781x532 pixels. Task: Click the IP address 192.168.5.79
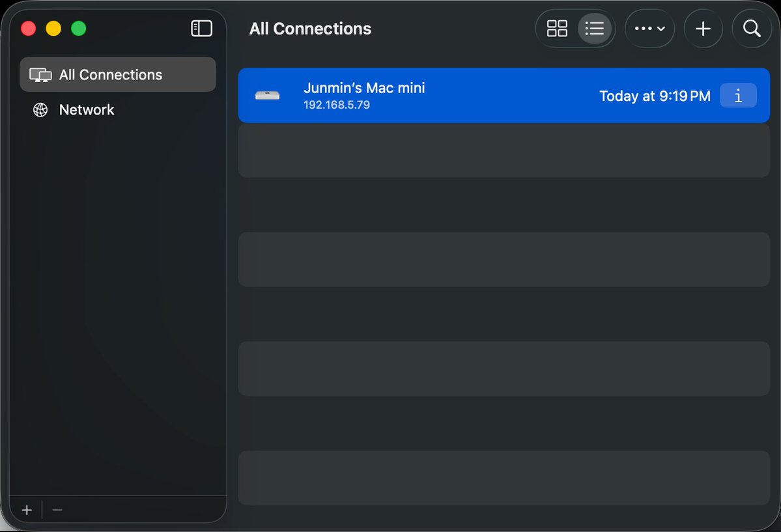point(337,105)
